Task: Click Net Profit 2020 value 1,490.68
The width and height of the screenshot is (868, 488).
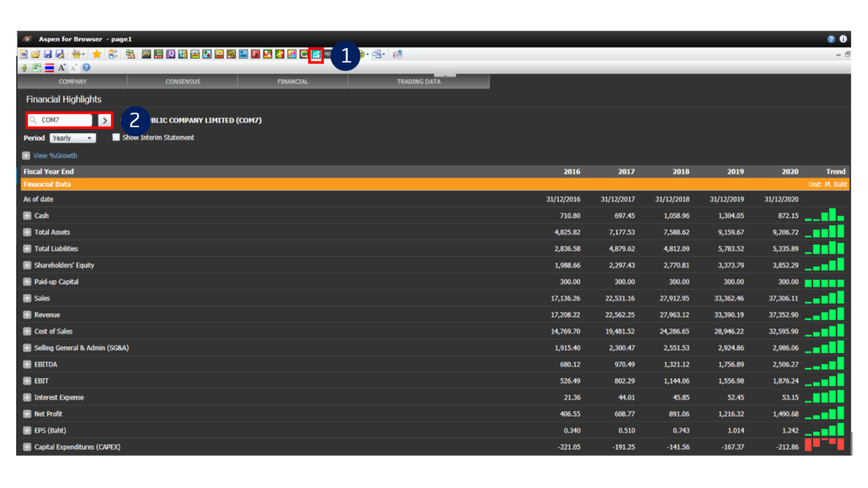Action: coord(785,414)
